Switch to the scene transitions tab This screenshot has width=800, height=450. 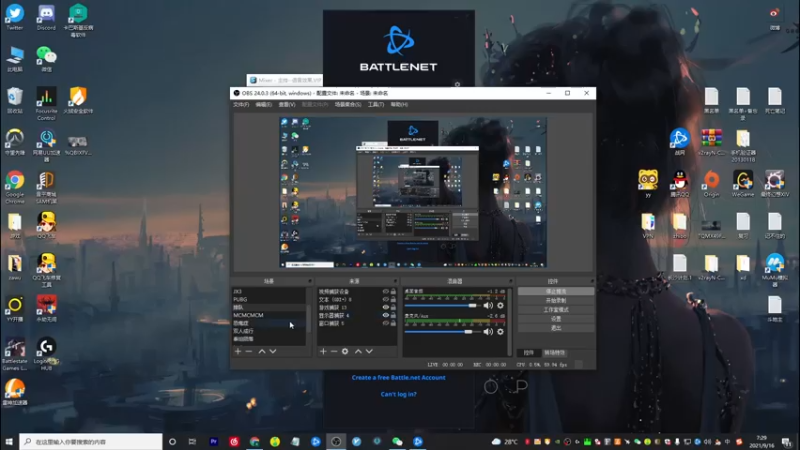coord(555,353)
